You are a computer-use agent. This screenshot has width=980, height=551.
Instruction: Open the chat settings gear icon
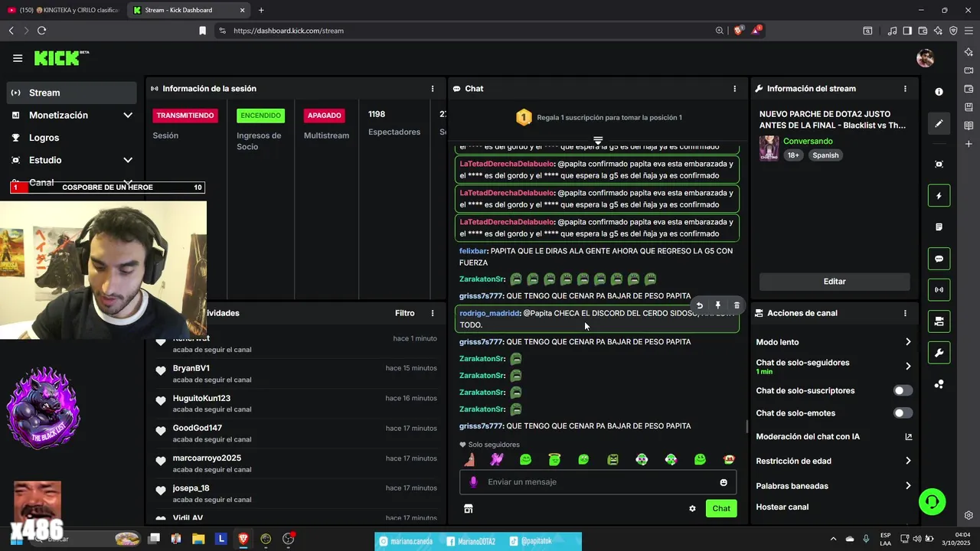click(692, 508)
